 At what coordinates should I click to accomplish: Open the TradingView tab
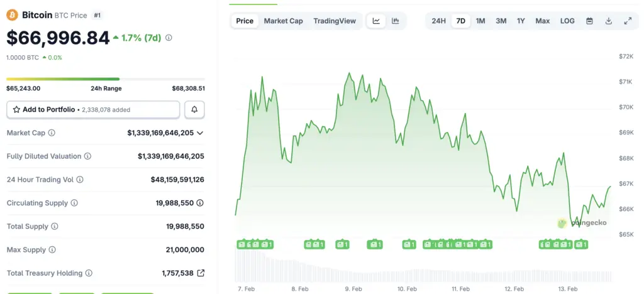[x=335, y=21]
